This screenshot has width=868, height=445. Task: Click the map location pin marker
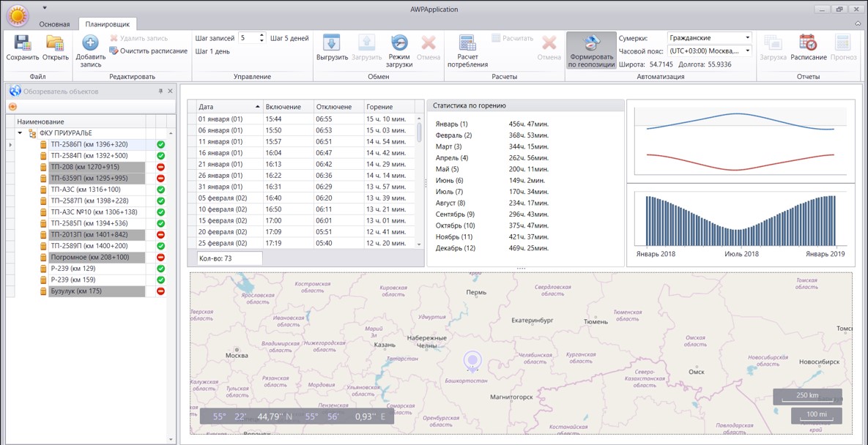(472, 362)
